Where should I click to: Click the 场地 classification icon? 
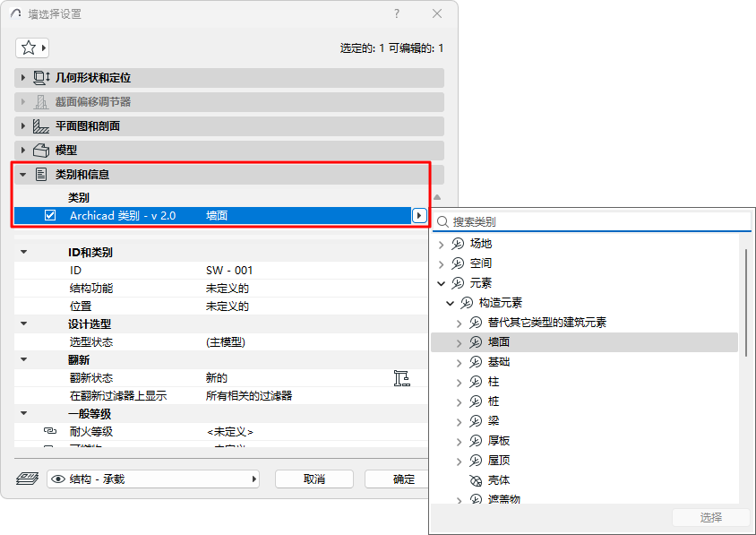pos(458,244)
